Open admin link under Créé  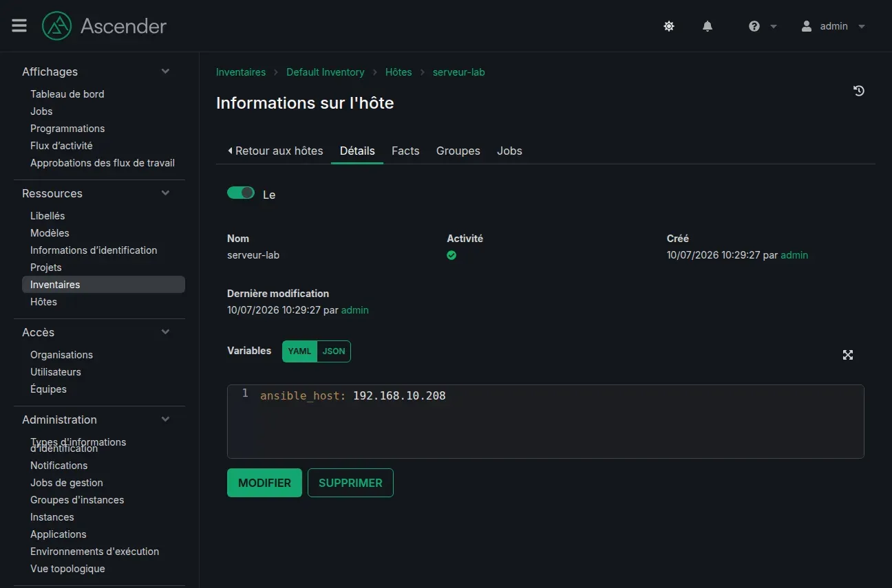(x=794, y=255)
